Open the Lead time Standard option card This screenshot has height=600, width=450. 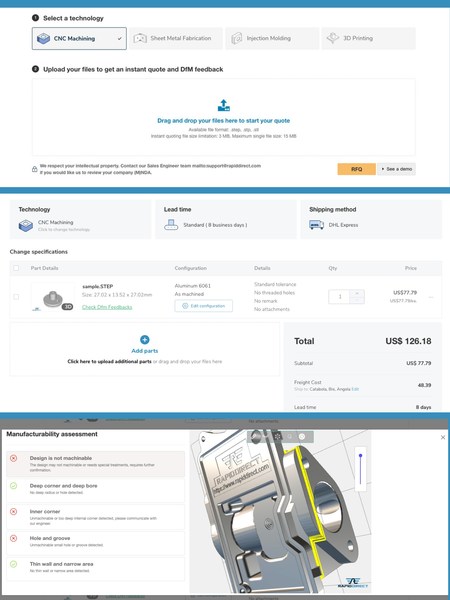226,219
